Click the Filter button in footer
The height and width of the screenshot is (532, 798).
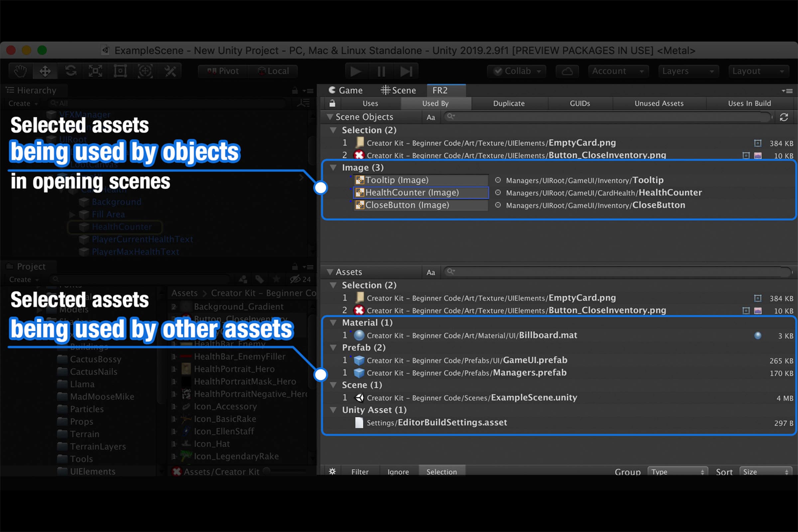point(360,471)
